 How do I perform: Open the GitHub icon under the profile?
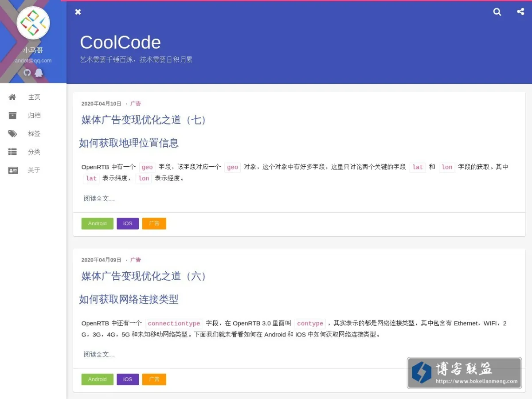27,72
